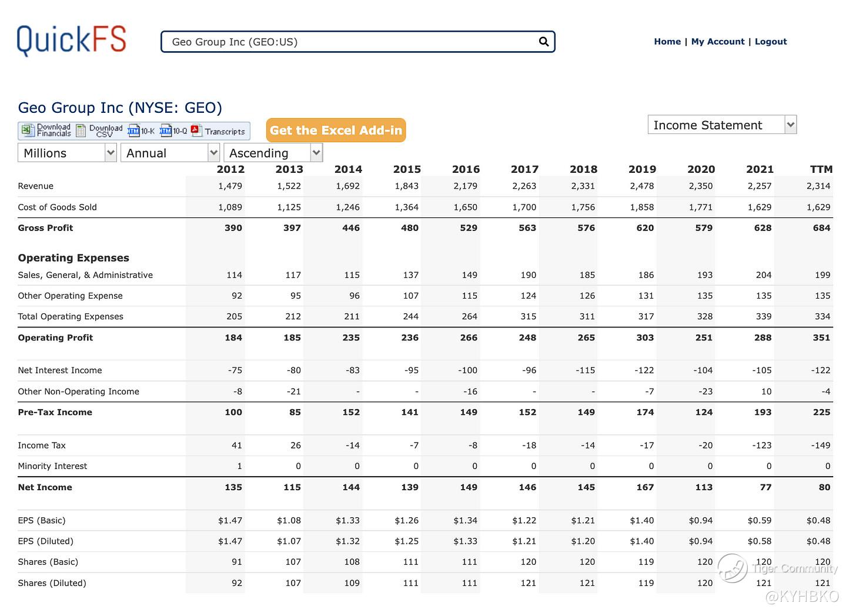The image size is (856, 616).
Task: Click the Download Financials Excel icon
Action: pos(28,130)
